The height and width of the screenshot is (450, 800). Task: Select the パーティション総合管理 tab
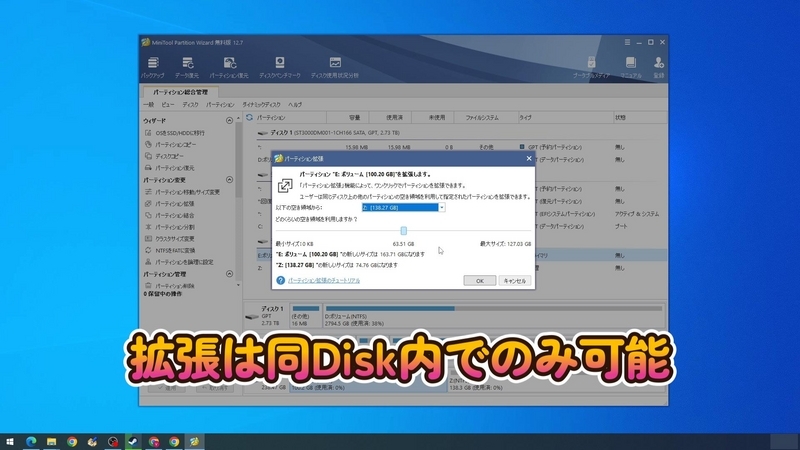[x=180, y=92]
